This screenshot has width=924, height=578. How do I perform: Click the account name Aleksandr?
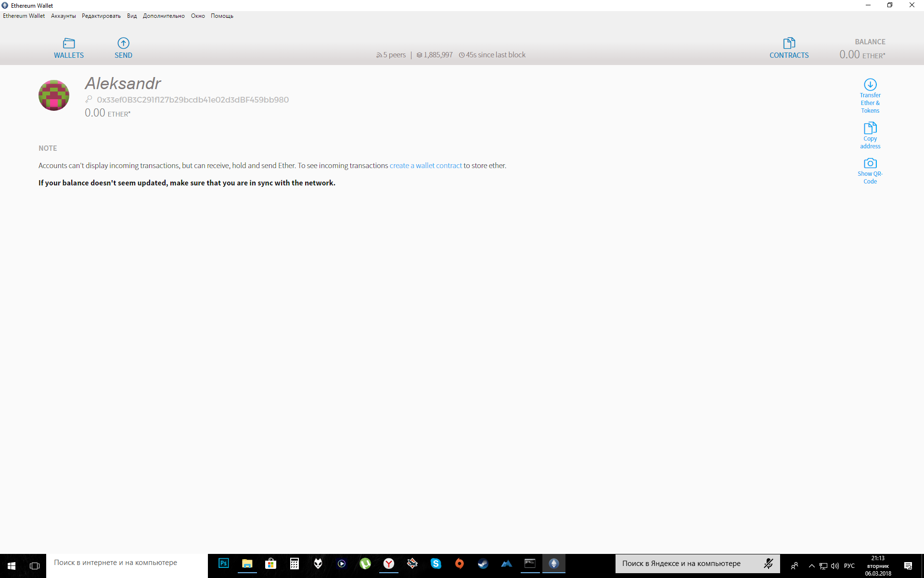click(x=123, y=83)
